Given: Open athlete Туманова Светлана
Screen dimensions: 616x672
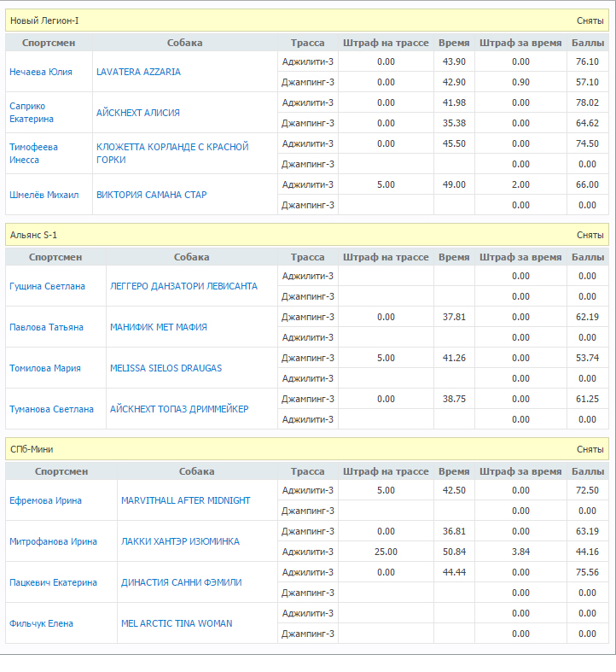Looking at the screenshot, I should (x=51, y=410).
